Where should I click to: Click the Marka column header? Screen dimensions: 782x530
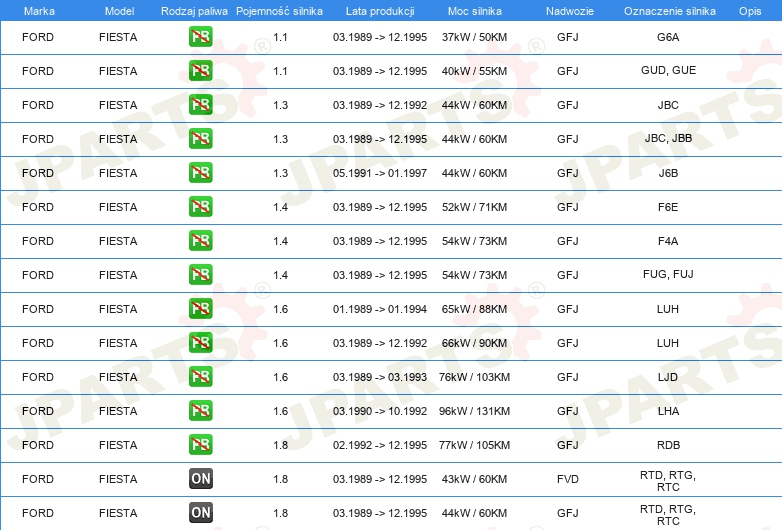point(39,11)
